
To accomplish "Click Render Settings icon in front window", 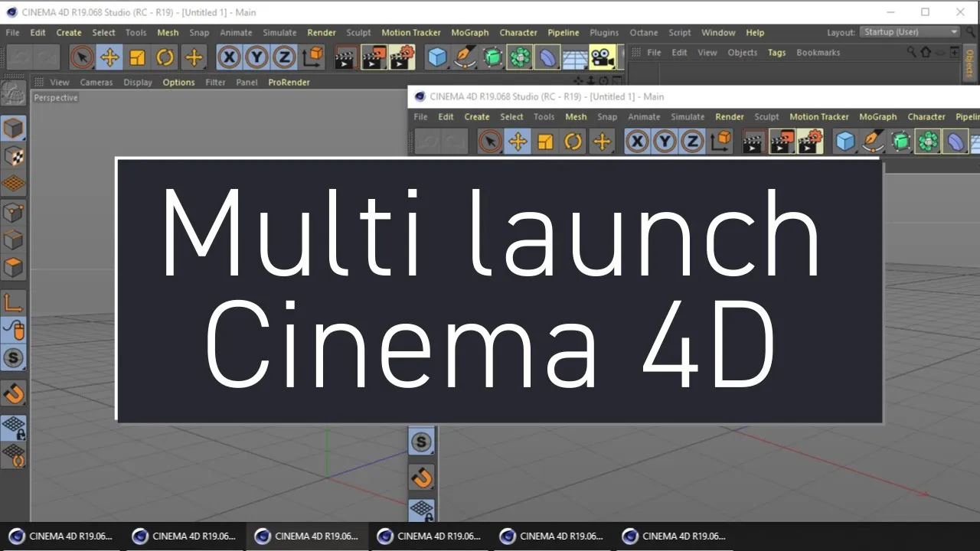I will 810,142.
